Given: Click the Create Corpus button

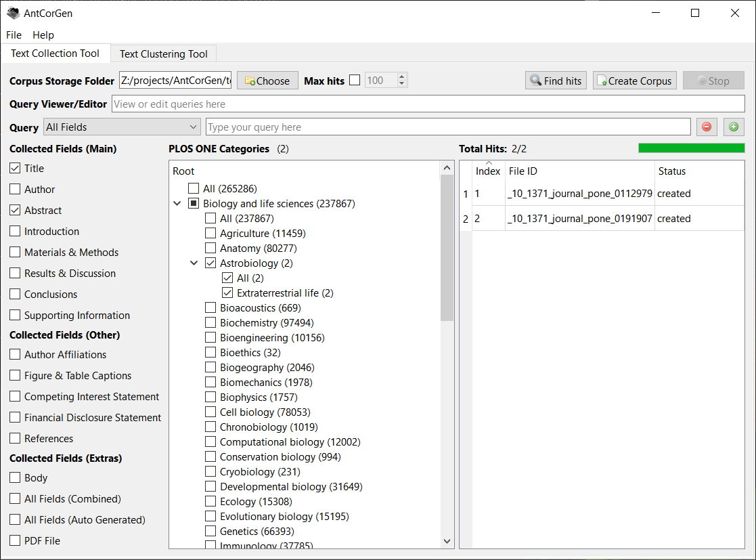Looking at the screenshot, I should tap(634, 81).
